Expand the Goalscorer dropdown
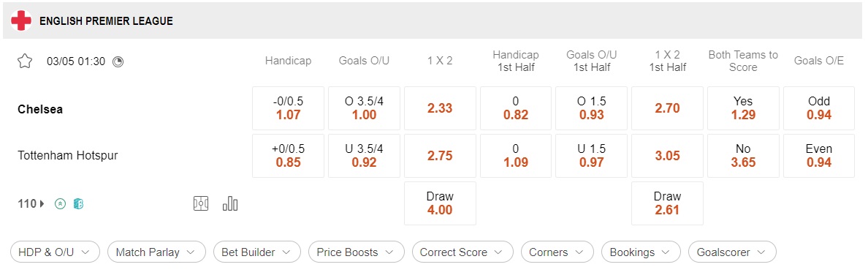 coord(732,252)
